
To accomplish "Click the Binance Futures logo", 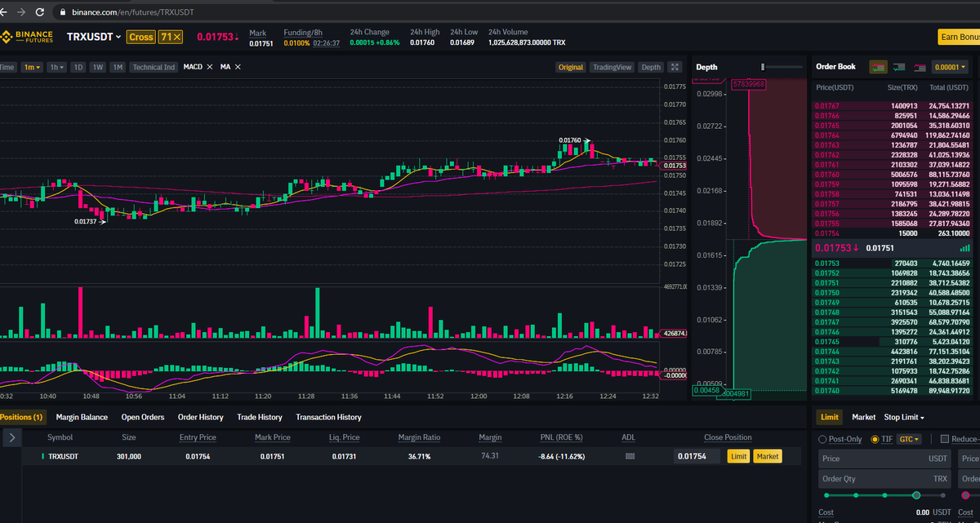I will tap(27, 37).
